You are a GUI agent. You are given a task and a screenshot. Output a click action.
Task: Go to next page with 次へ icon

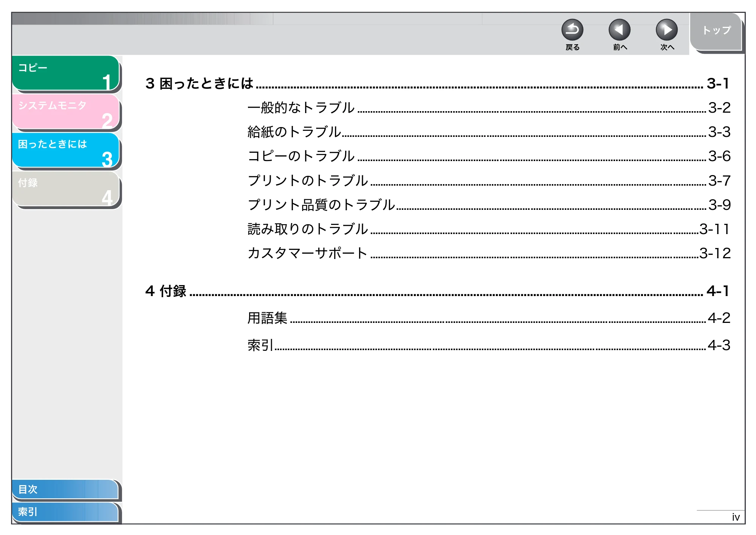[x=666, y=30]
